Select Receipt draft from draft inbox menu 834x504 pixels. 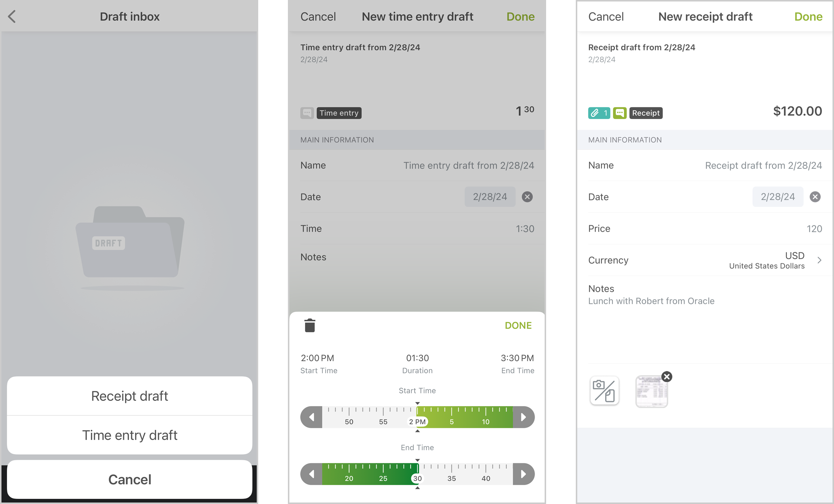point(129,396)
